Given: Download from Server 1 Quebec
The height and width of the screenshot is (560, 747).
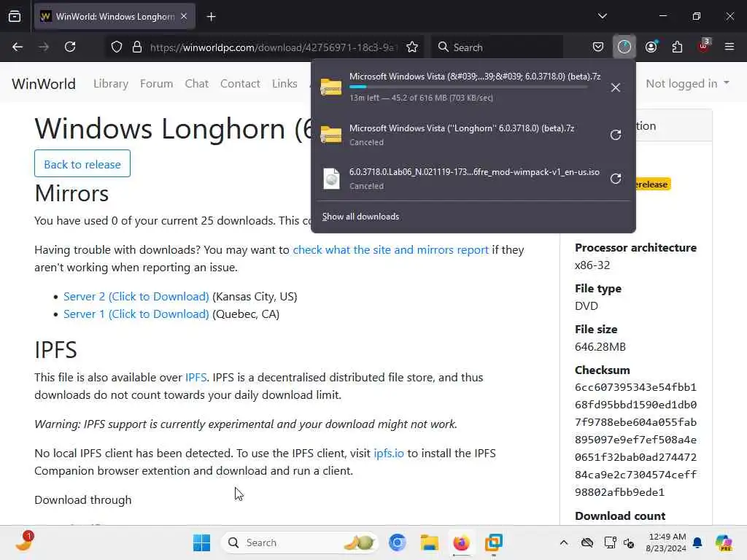Looking at the screenshot, I should 136,314.
